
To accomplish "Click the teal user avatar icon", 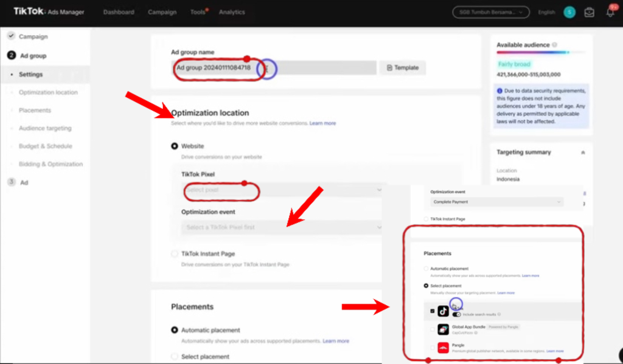I will pyautogui.click(x=569, y=12).
